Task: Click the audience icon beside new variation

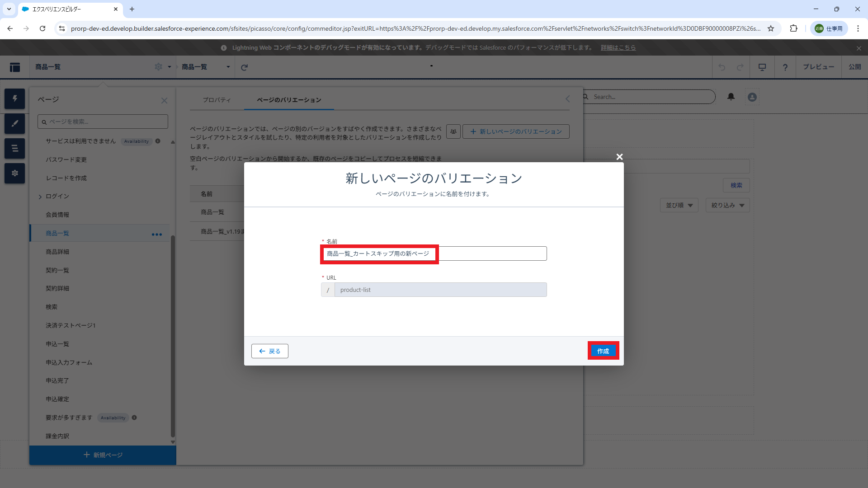Action: 453,131
